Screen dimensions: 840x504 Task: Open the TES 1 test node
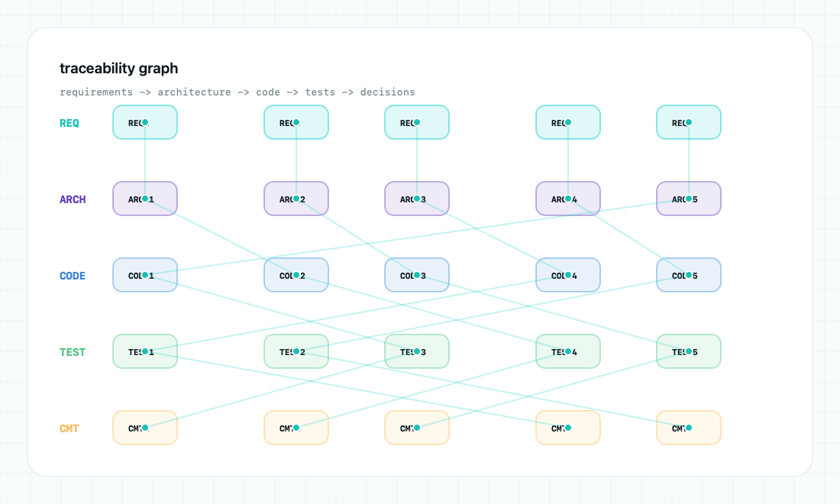[144, 351]
